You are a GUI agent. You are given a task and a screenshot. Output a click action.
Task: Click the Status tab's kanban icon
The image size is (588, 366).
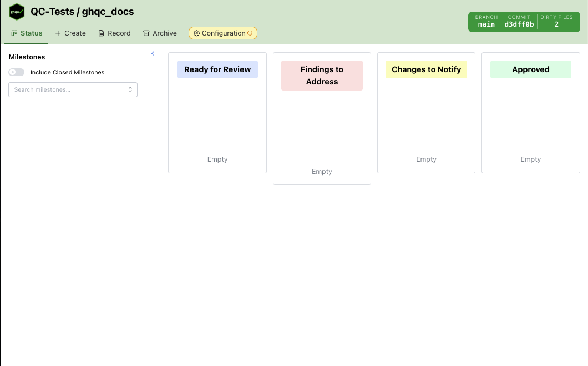(14, 33)
